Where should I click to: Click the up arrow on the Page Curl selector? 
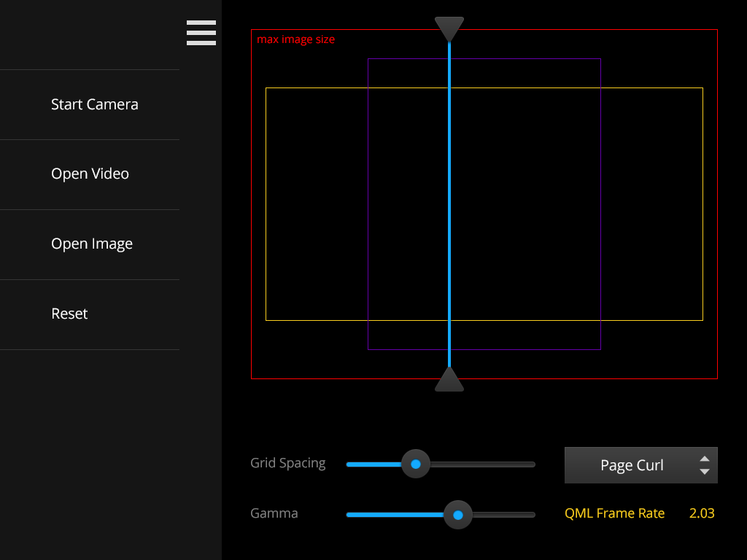coord(704,459)
